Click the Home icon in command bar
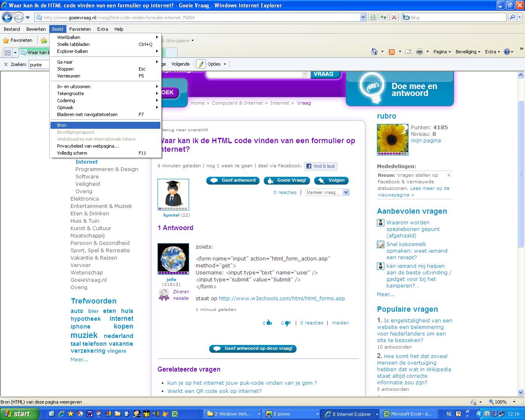Screen dimensions: 525x420 [374, 52]
